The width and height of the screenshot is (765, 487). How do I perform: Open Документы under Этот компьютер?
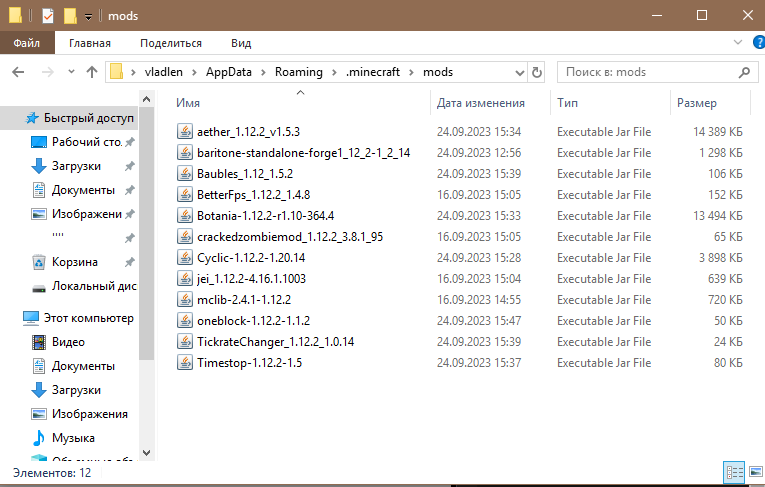tap(83, 366)
